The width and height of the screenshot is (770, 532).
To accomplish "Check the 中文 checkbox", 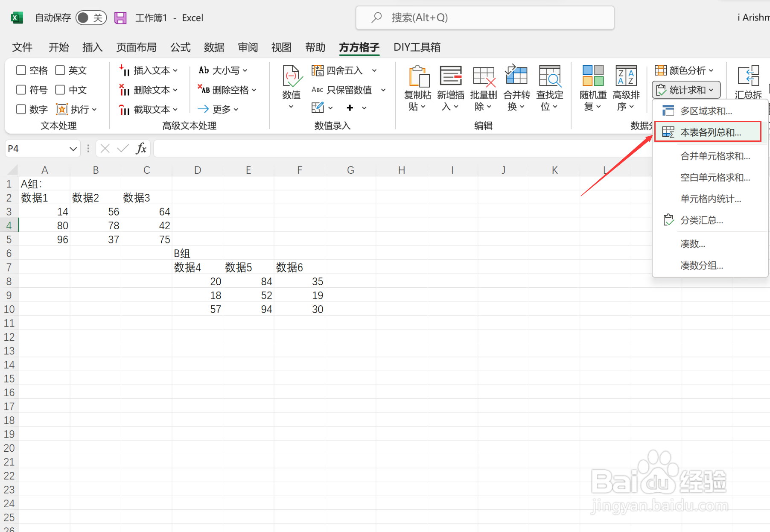I will click(60, 90).
